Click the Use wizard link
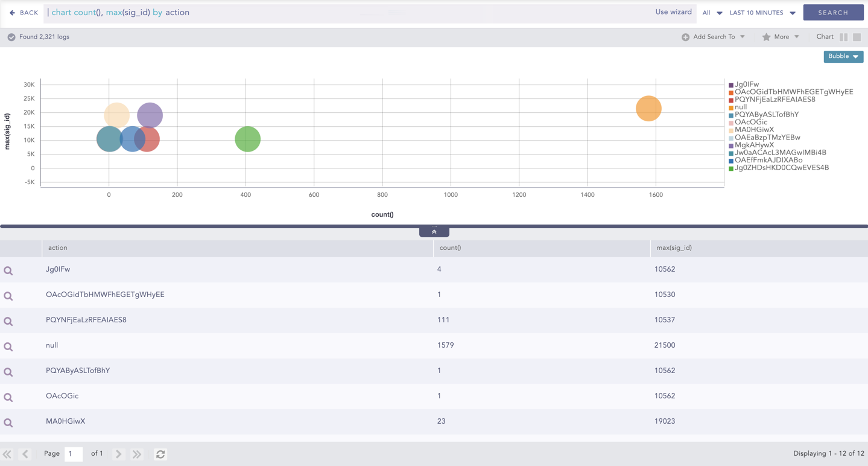Screen dimensions: 868x466 point(673,12)
